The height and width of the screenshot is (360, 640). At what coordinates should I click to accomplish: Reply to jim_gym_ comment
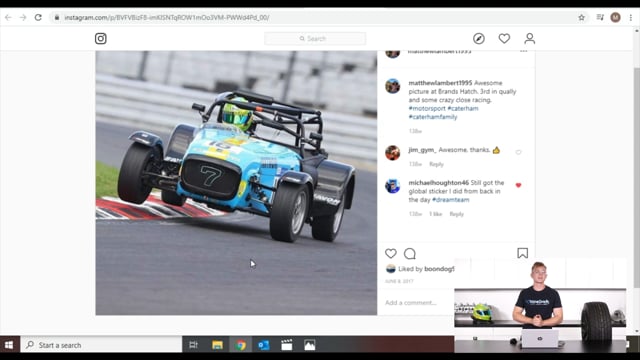pyautogui.click(x=436, y=164)
